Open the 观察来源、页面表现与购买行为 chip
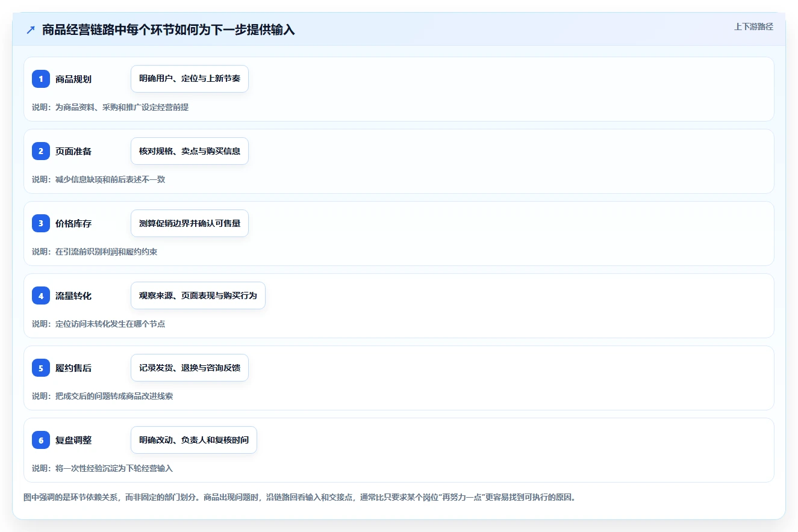The height and width of the screenshot is (532, 798). point(198,295)
